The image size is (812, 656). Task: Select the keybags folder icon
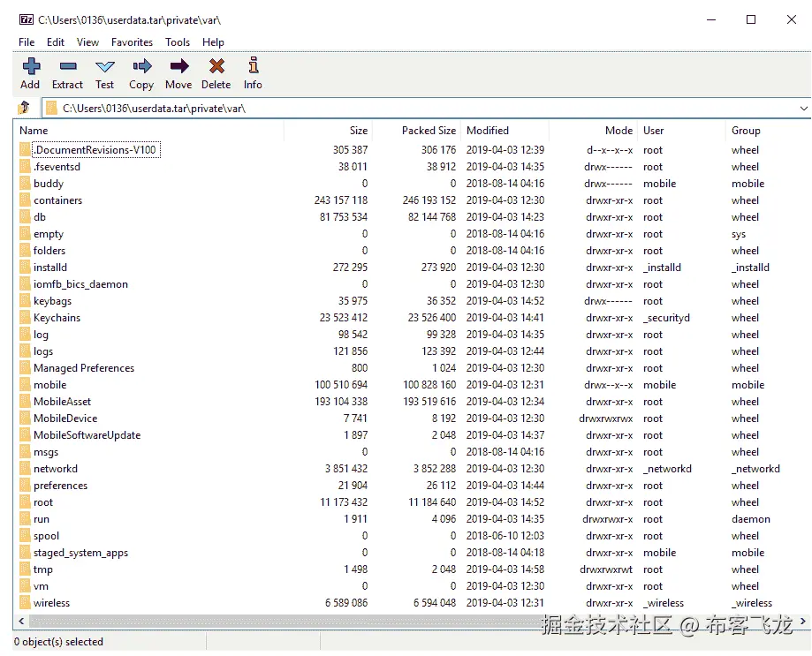pyautogui.click(x=25, y=300)
